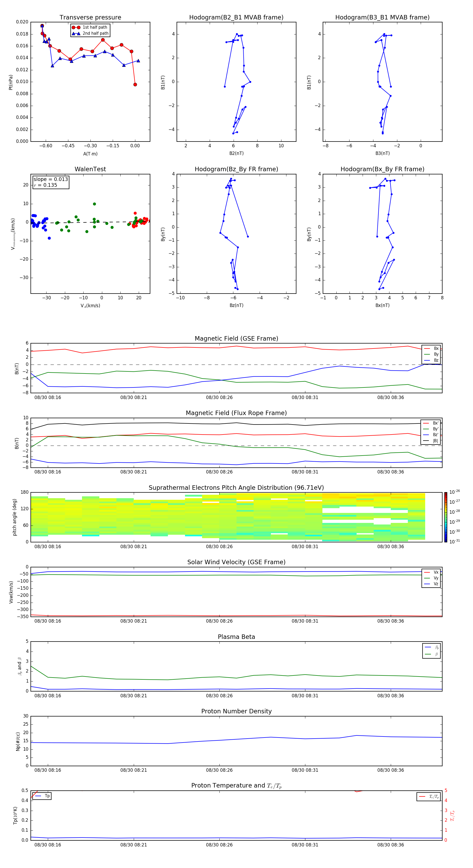473x868 pixels.
Task: Click the 'WalenTest' plot title
Action: tap(90, 169)
